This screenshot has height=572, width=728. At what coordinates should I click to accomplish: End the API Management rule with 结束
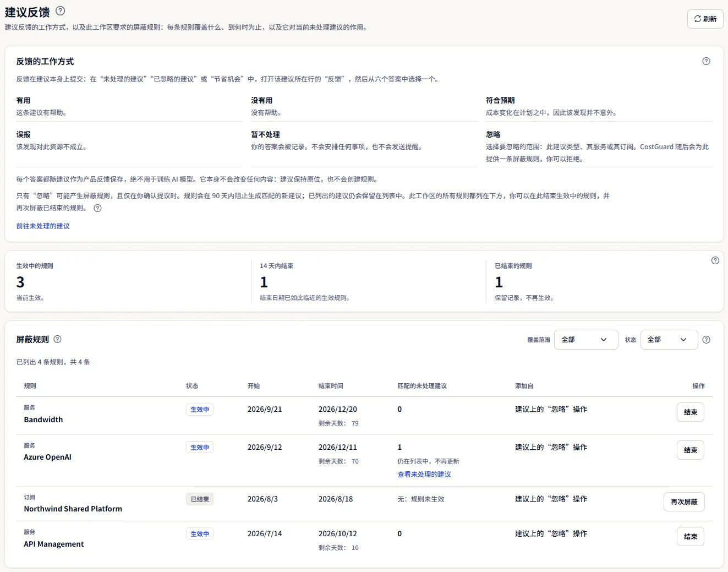coord(690,537)
